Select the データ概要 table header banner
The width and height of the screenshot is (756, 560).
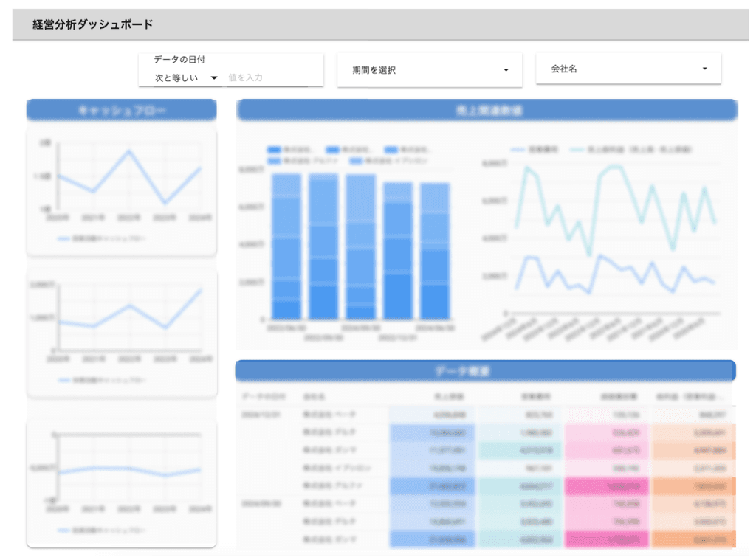coord(484,370)
